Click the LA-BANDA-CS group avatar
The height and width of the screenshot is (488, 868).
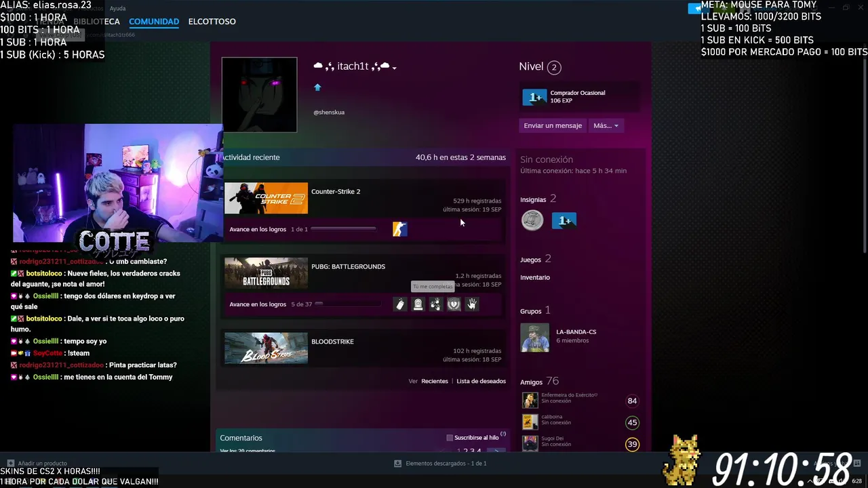pyautogui.click(x=534, y=338)
